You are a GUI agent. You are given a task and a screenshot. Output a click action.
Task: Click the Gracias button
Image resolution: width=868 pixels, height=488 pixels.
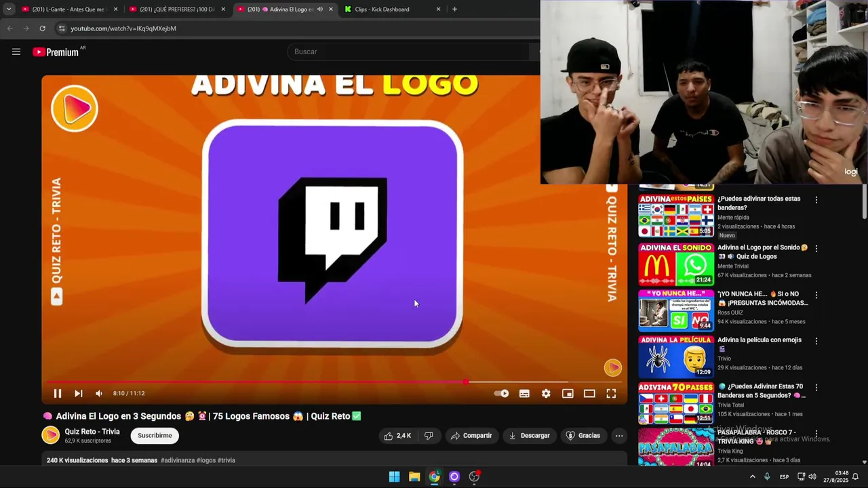(x=583, y=436)
